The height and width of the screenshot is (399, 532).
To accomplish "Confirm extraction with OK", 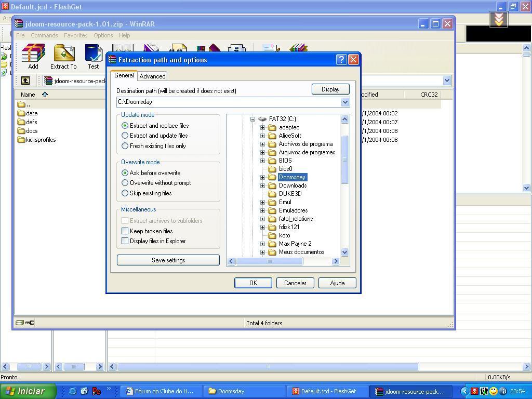I will (x=253, y=283).
